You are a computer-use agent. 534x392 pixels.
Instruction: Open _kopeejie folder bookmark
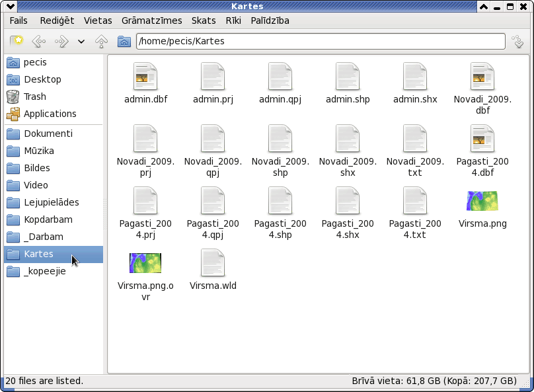click(x=54, y=271)
